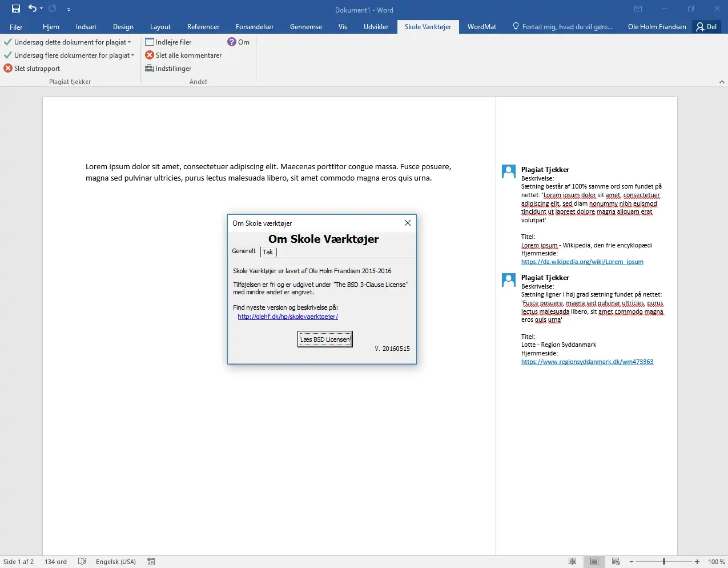Click the first Plagiat Tjekker comment avatar
Image resolution: width=728 pixels, height=568 pixels.
tap(509, 171)
